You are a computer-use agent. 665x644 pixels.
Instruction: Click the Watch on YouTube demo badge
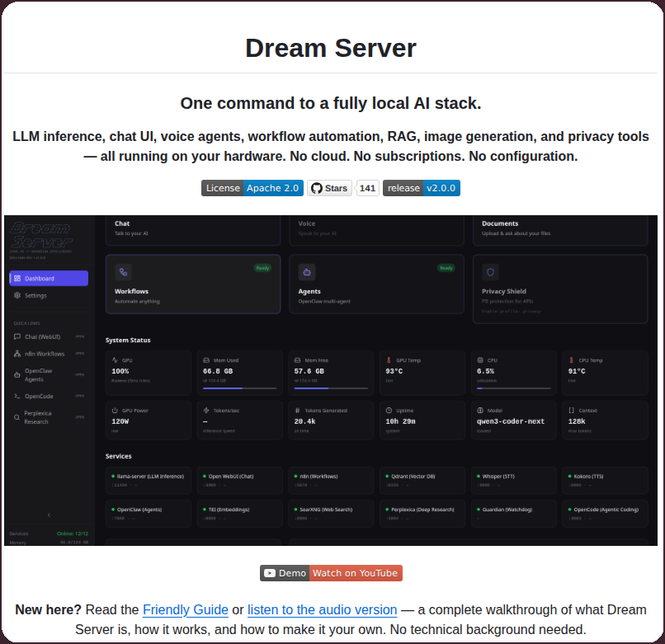[x=331, y=573]
